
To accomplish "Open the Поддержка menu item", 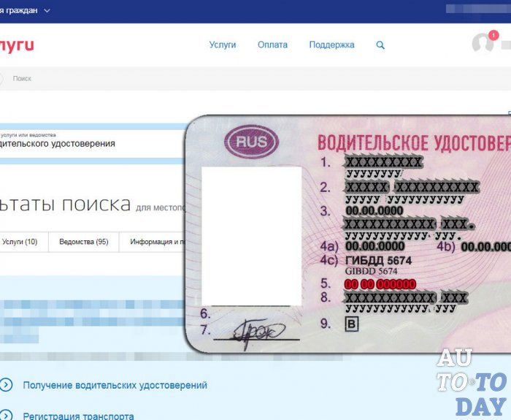I will [331, 45].
